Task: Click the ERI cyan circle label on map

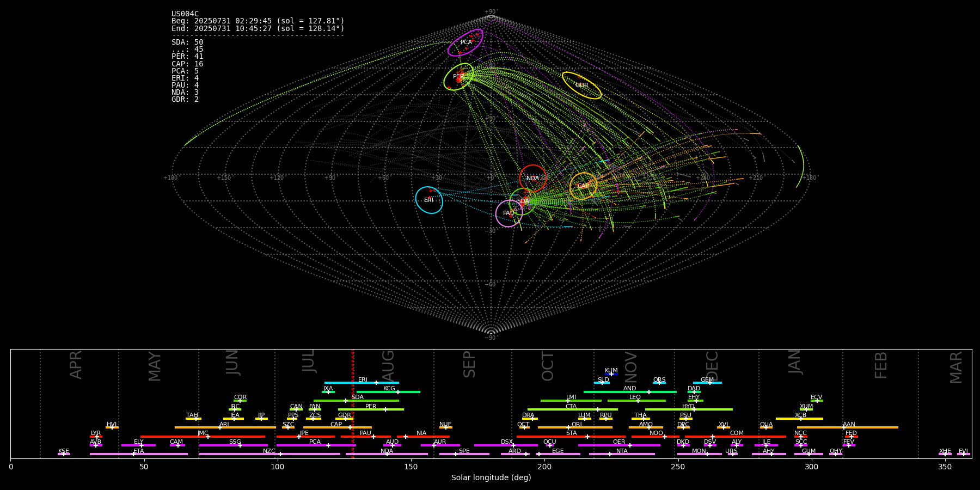Action: [x=429, y=200]
